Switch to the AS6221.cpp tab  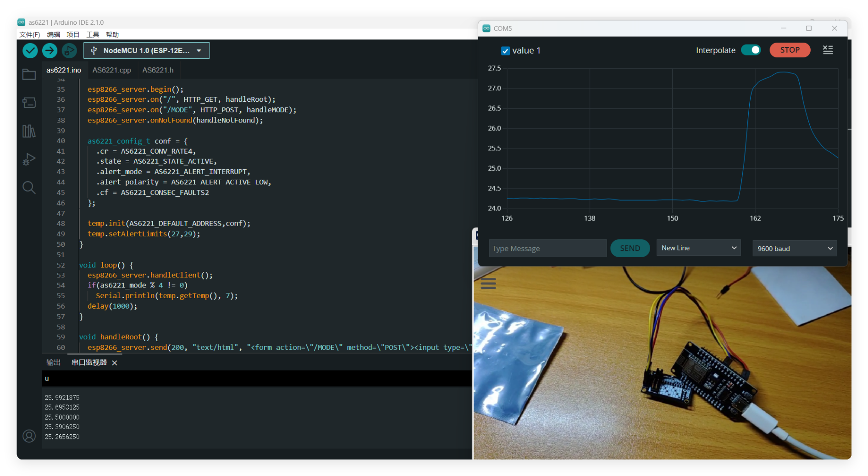[111, 70]
